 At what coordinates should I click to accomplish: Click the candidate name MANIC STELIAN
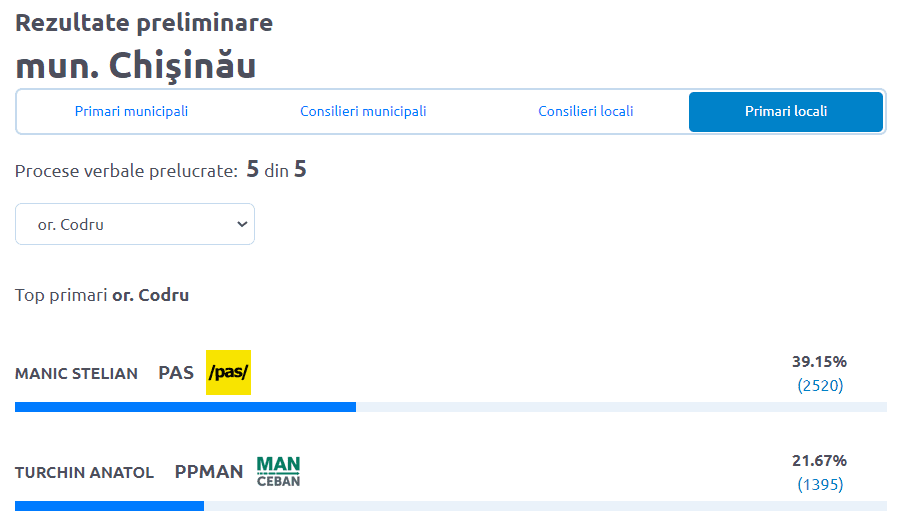[76, 373]
